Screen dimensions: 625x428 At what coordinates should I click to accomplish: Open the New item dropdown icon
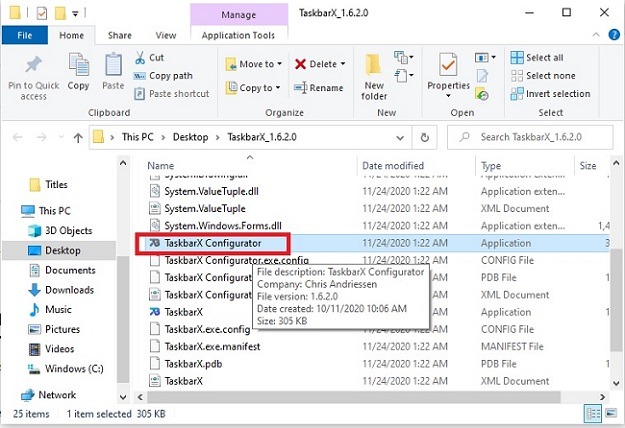[404, 58]
